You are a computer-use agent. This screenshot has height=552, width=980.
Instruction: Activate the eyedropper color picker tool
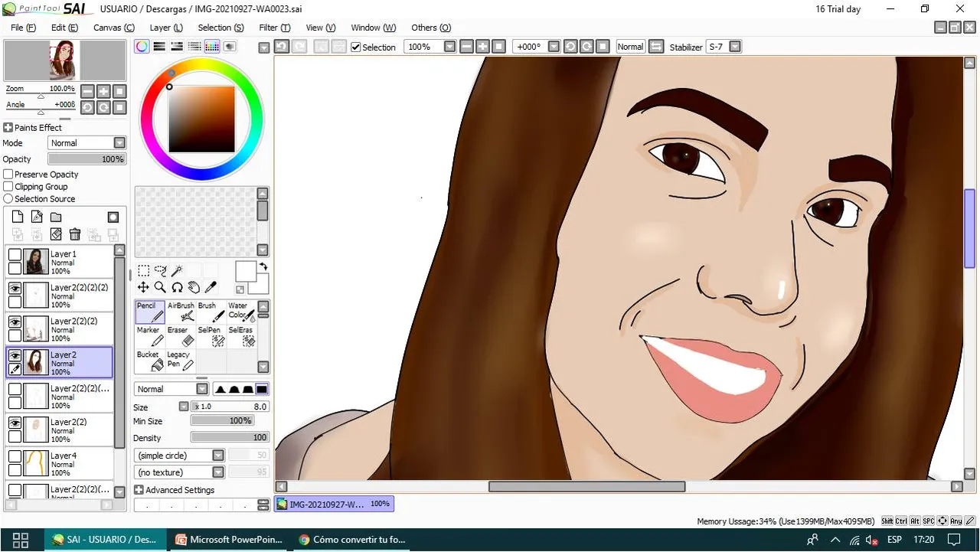tap(211, 287)
